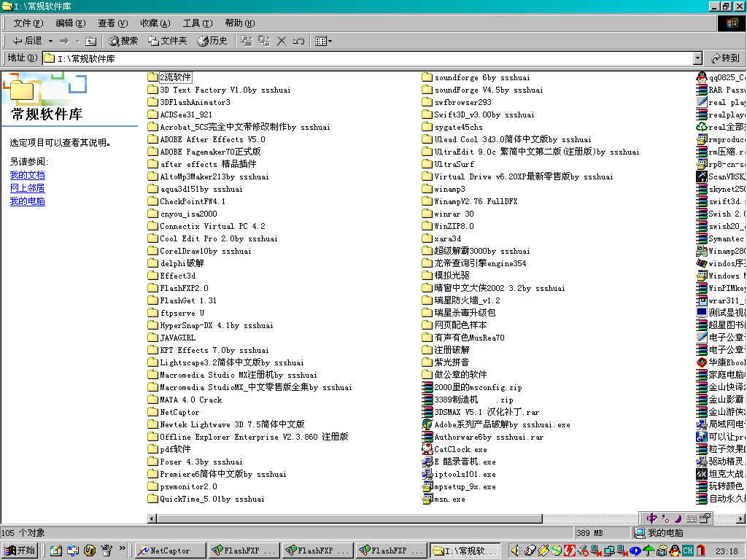Viewport: 747px width, 560px height.
Task: Click the Move To toolbar icon
Action: [247, 41]
